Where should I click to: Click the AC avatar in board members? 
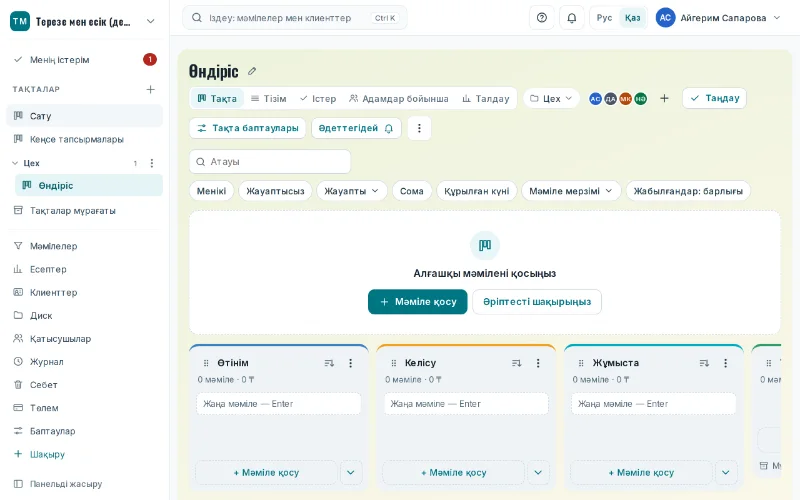(595, 98)
